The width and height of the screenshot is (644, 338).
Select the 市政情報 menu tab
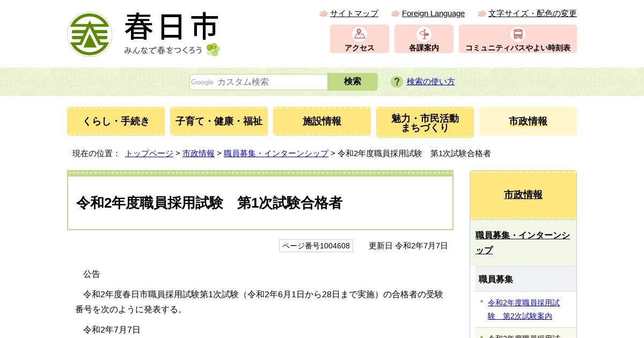528,121
